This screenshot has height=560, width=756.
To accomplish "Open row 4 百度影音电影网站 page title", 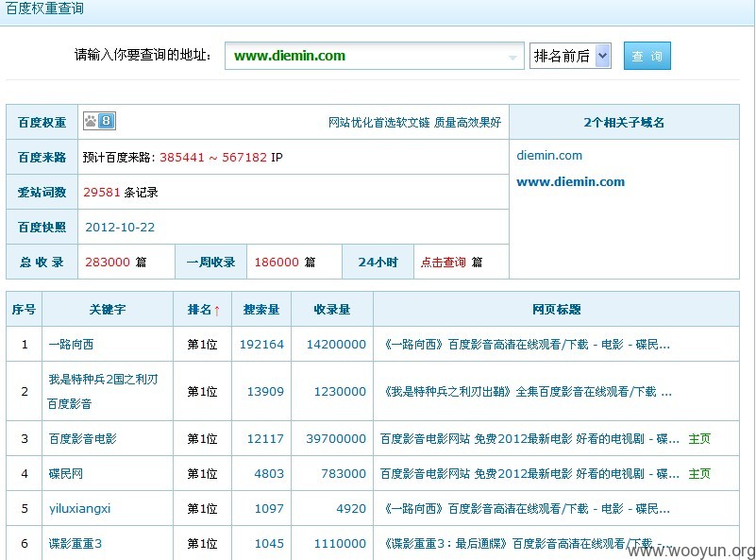I will [x=529, y=474].
